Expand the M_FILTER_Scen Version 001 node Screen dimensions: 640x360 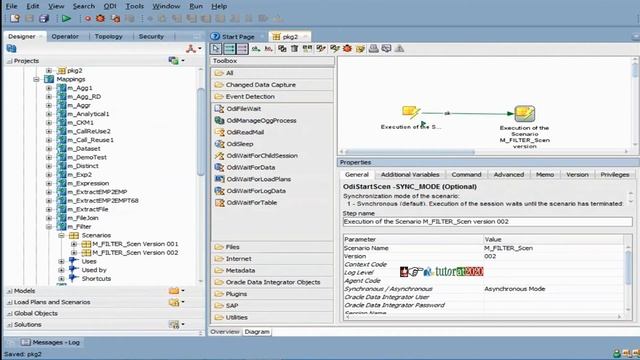click(74, 244)
